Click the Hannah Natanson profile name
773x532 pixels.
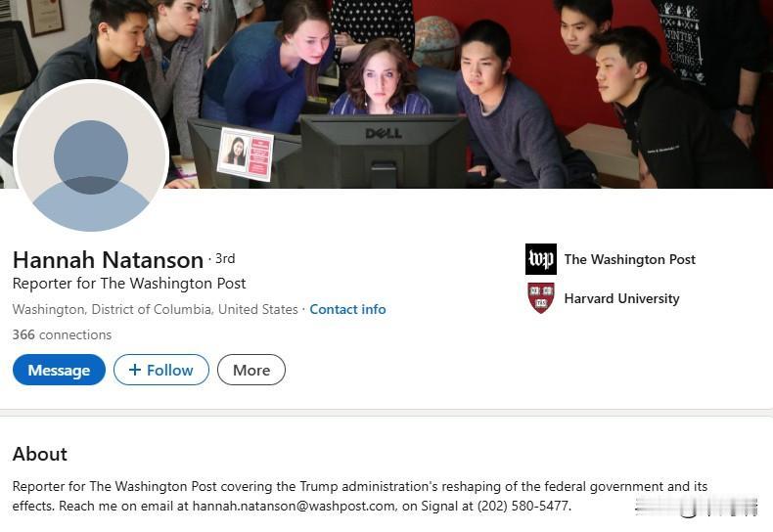pos(108,260)
